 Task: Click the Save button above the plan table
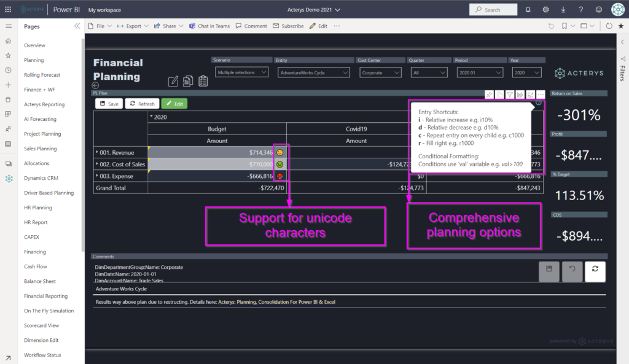(108, 103)
